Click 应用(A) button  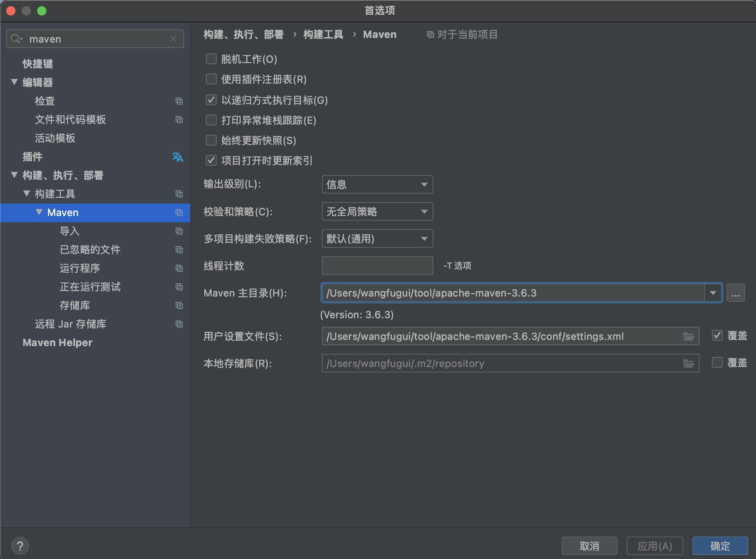655,546
